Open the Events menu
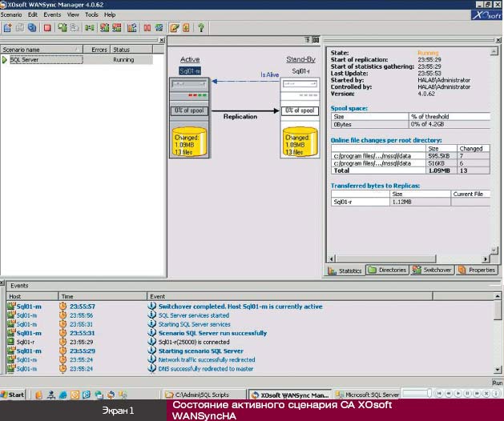This screenshot has width=504, height=421. [x=52, y=14]
